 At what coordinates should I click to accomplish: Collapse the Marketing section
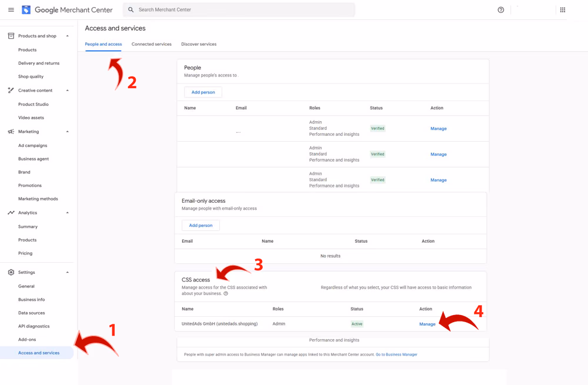(68, 132)
